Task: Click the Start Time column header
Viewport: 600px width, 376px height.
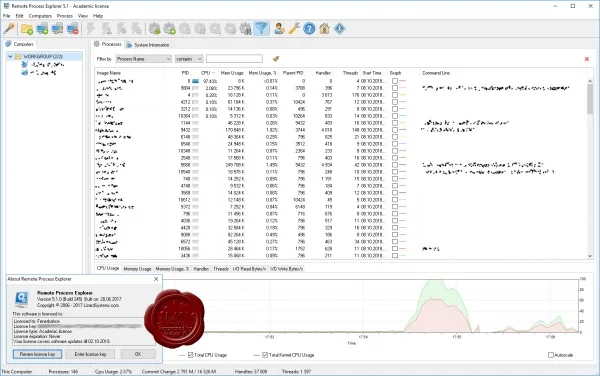Action: [372, 73]
